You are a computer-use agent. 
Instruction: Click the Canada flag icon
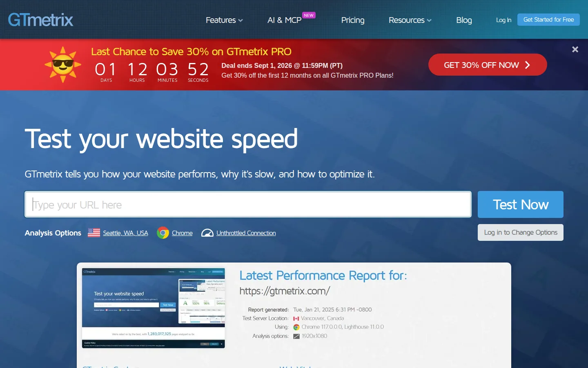[x=296, y=319]
